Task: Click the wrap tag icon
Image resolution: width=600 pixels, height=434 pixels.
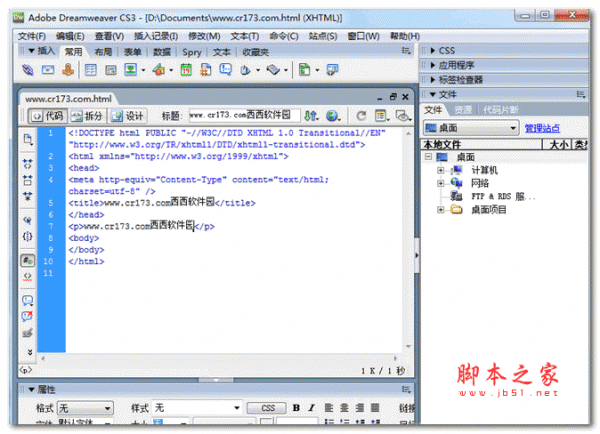Action: point(28,333)
